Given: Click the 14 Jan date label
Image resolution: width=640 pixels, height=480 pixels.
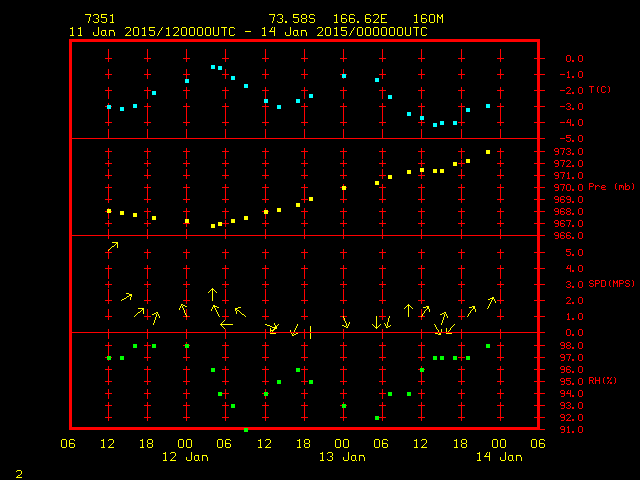Looking at the screenshot, I should (x=498, y=457).
